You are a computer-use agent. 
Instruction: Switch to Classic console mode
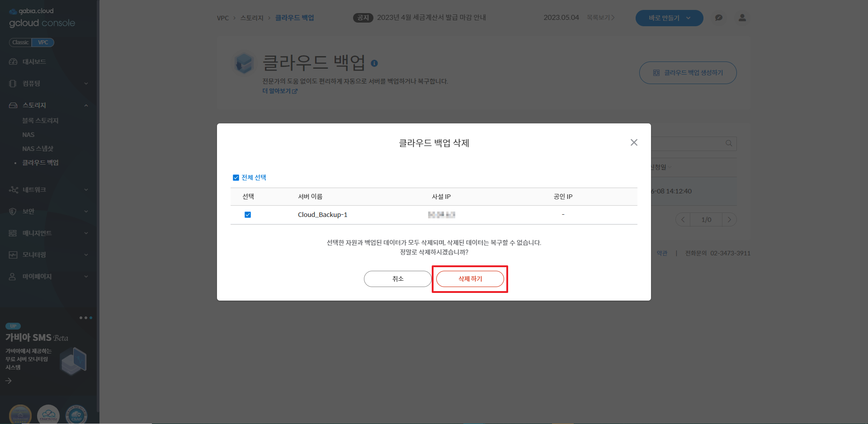tap(20, 42)
